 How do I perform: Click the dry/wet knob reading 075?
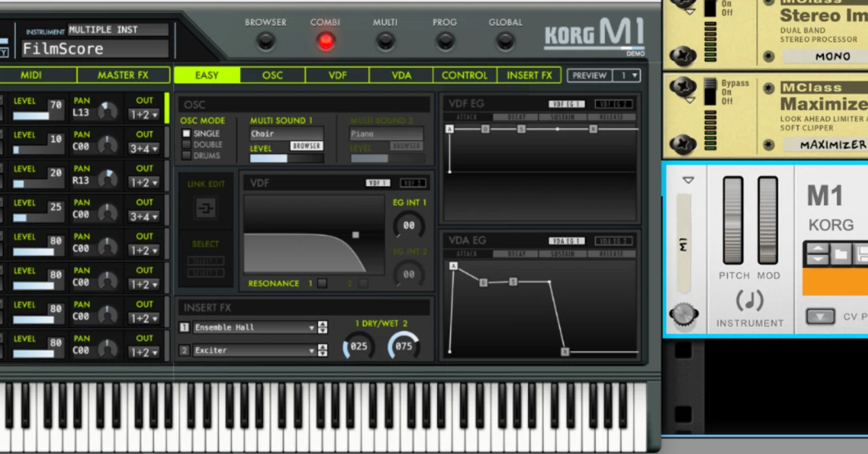pyautogui.click(x=403, y=345)
